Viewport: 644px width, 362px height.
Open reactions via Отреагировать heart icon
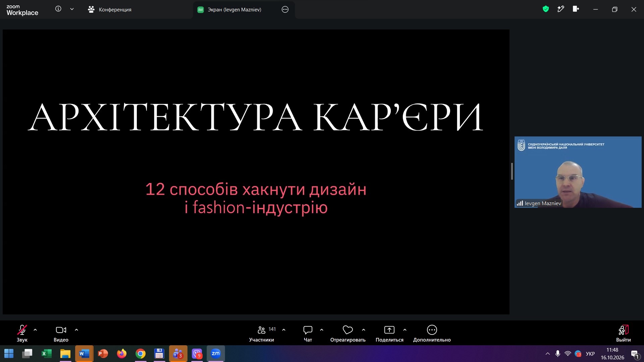coord(348,333)
